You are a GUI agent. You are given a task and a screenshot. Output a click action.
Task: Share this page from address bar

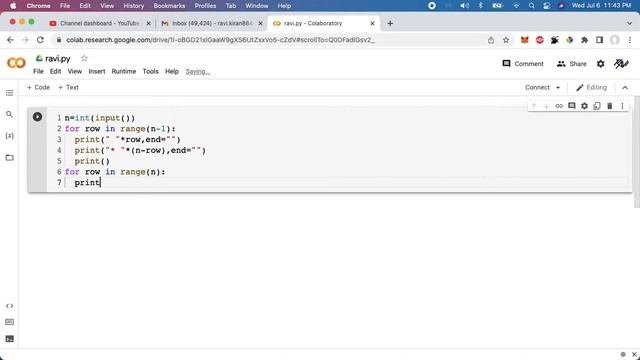[491, 40]
